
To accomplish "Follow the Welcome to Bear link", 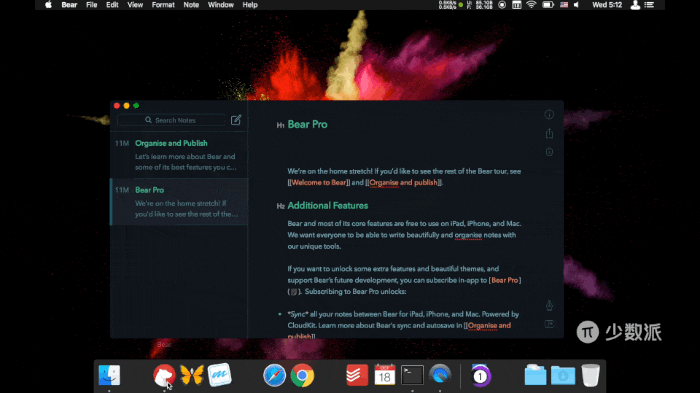I will (x=319, y=182).
